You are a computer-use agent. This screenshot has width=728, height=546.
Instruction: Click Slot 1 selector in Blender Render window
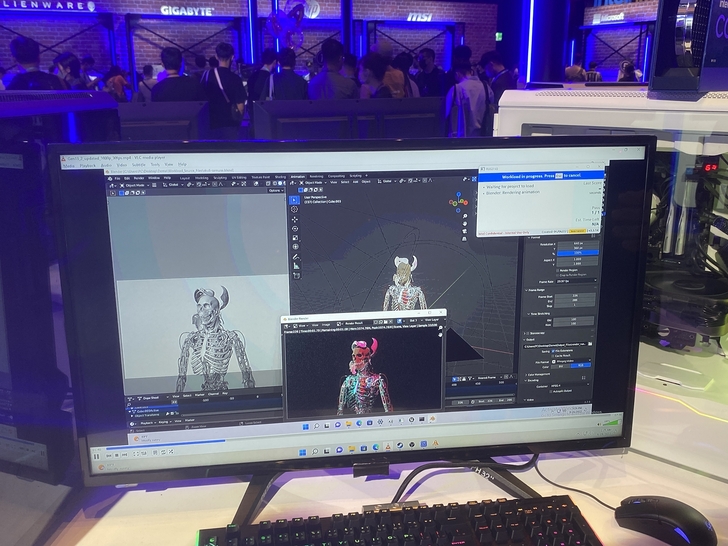(413, 321)
